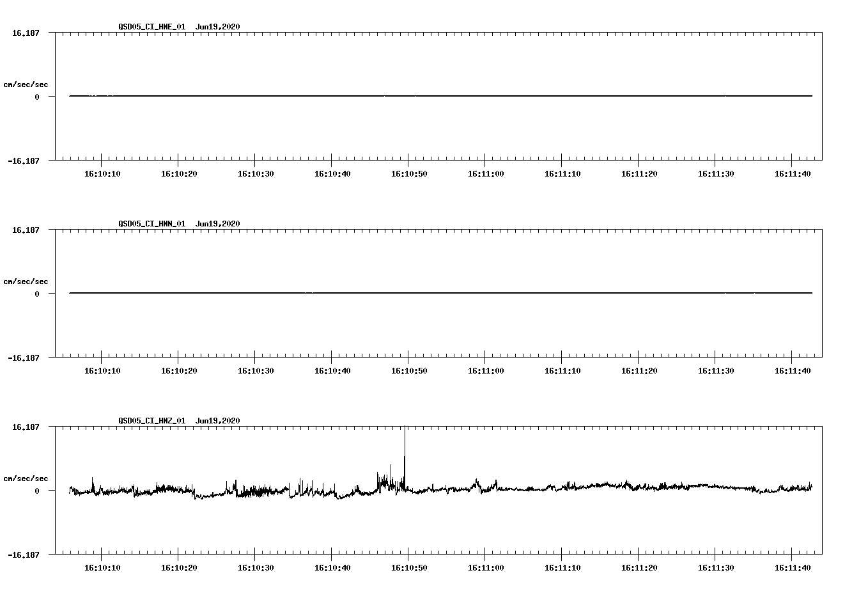This screenshot has width=868, height=591.
Task: Click the -16.187 lower limit of the HNZ plot
Action: (24, 555)
